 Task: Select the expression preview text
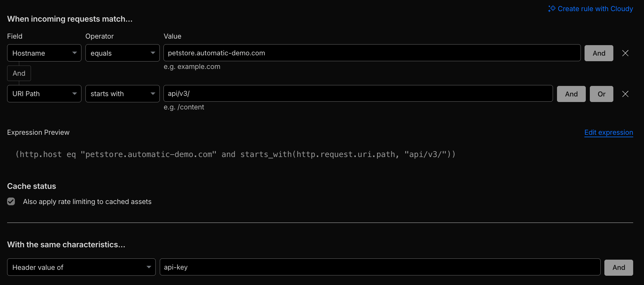point(235,154)
